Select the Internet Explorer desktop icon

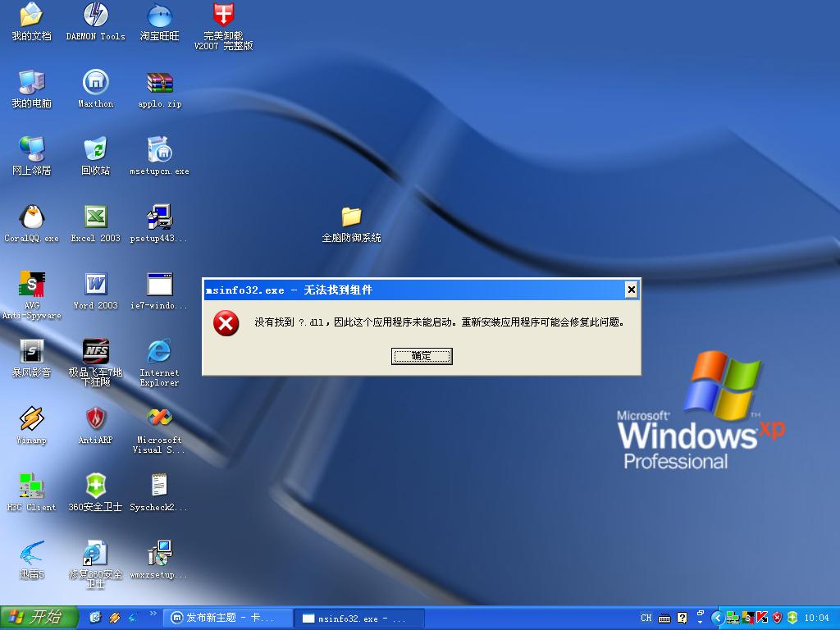click(x=159, y=363)
